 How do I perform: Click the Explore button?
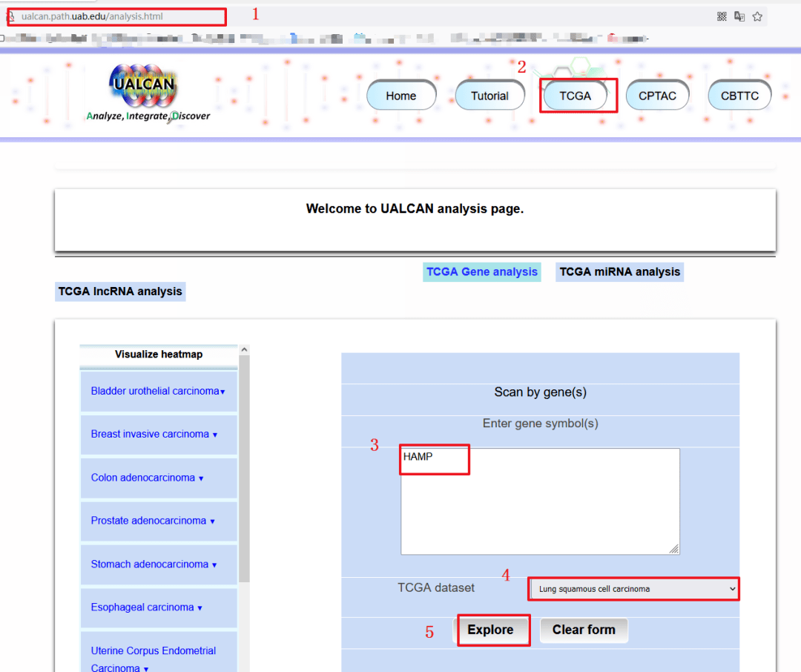click(490, 630)
